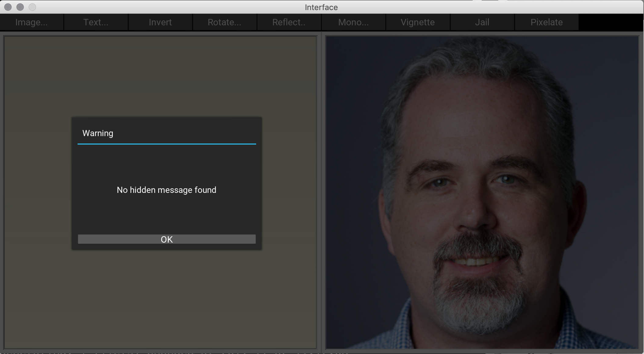Open the Text... option in toolbar
This screenshot has width=644, height=354.
click(96, 22)
